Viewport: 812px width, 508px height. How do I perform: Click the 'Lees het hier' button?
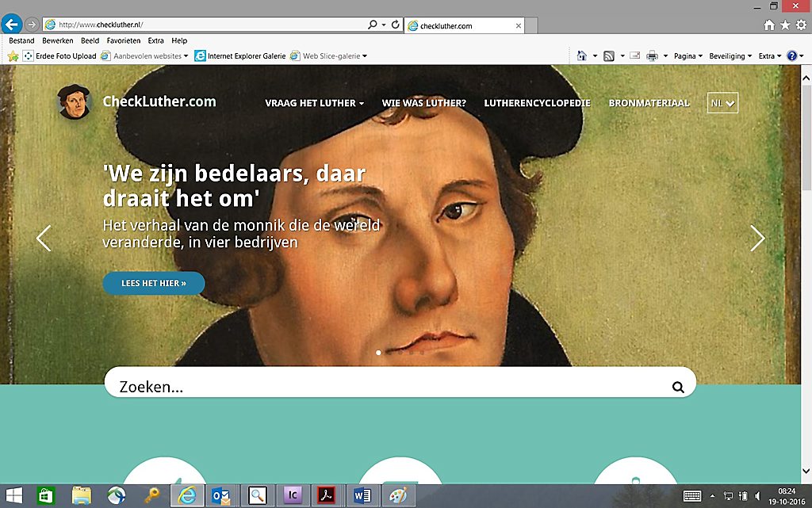point(153,283)
